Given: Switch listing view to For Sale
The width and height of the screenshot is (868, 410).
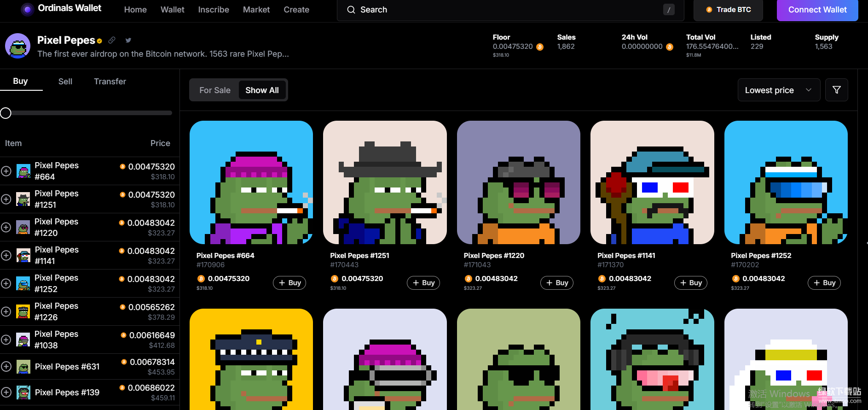Looking at the screenshot, I should (x=214, y=90).
